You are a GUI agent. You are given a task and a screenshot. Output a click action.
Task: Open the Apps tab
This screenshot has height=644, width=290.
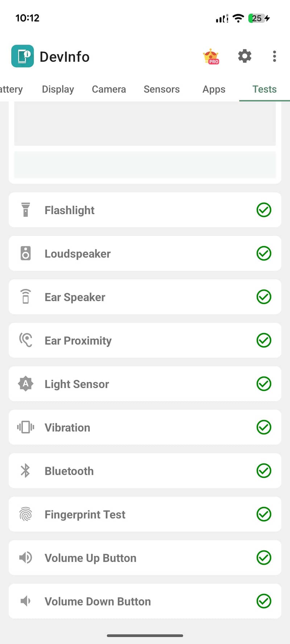[214, 89]
